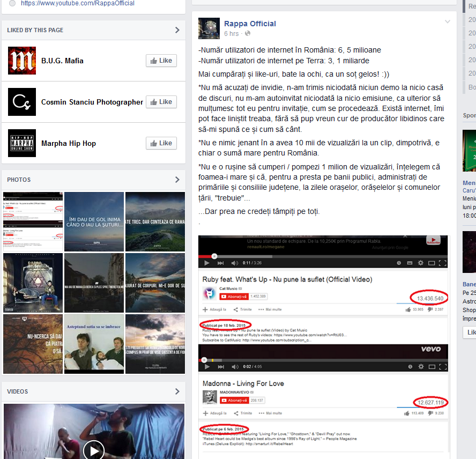Like the Marpha Hip Hop page
Viewport: 476px width, 459px height.
tap(161, 143)
